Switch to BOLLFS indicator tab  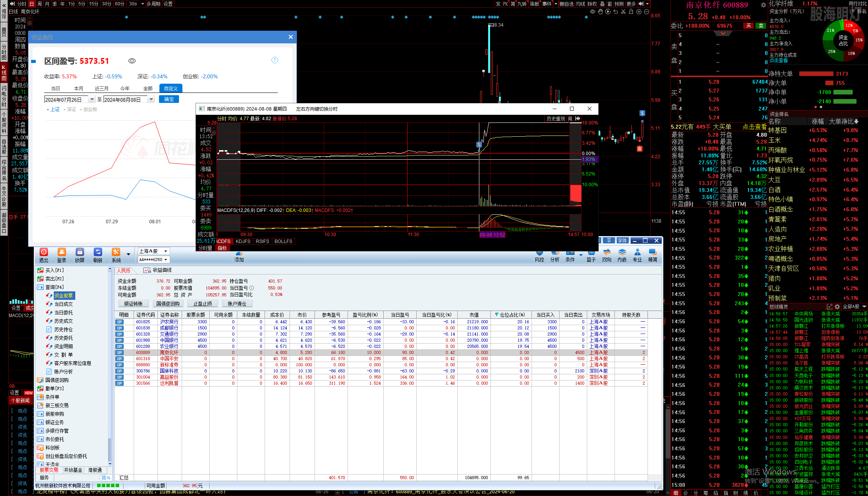point(283,241)
